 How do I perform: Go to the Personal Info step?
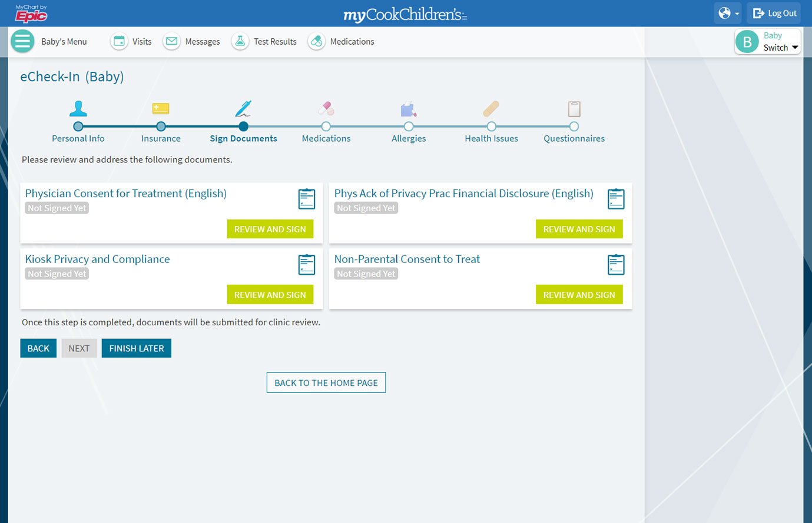coord(78,126)
